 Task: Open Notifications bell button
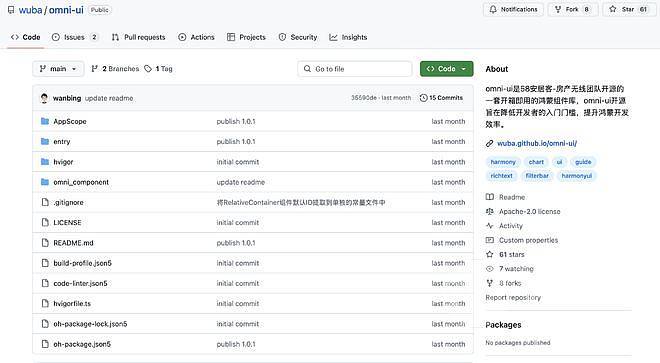(x=514, y=9)
